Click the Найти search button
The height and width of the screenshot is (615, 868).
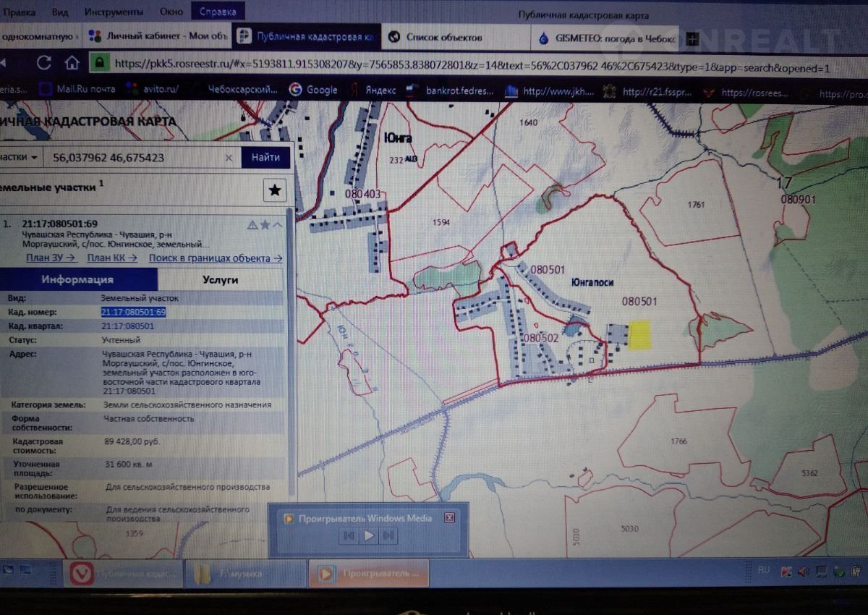click(265, 157)
